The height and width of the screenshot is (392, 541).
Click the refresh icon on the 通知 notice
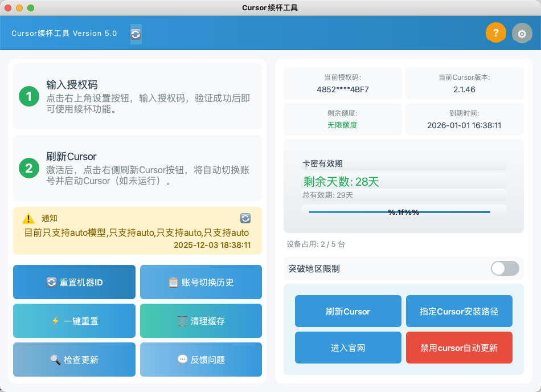pyautogui.click(x=244, y=218)
